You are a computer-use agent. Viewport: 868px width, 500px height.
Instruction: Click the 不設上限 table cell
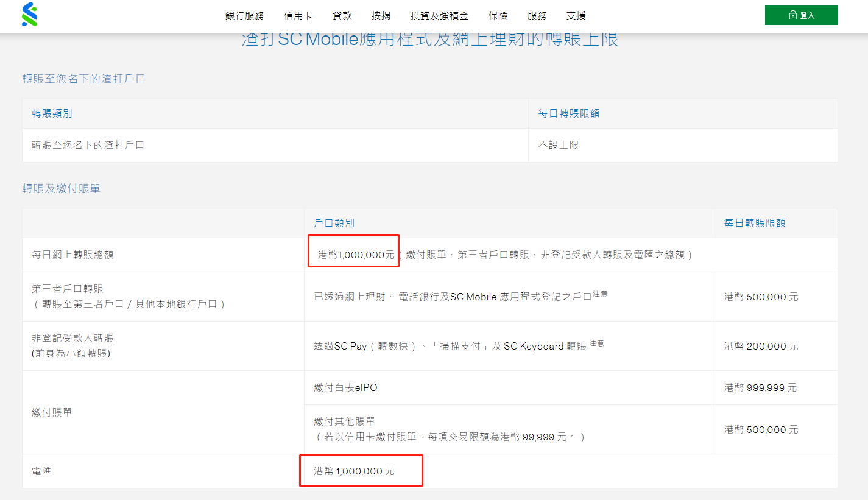(559, 145)
